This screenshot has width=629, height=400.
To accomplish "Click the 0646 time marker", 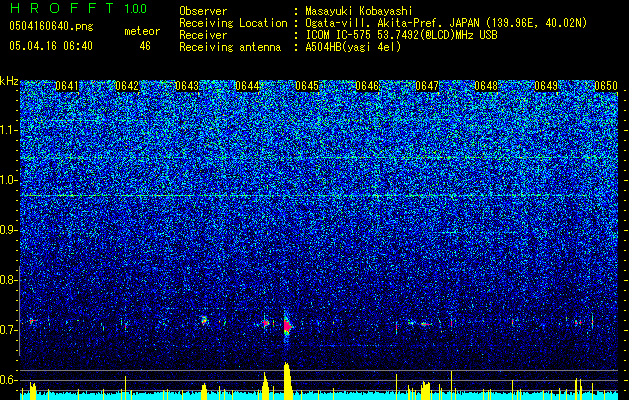I will point(367,86).
